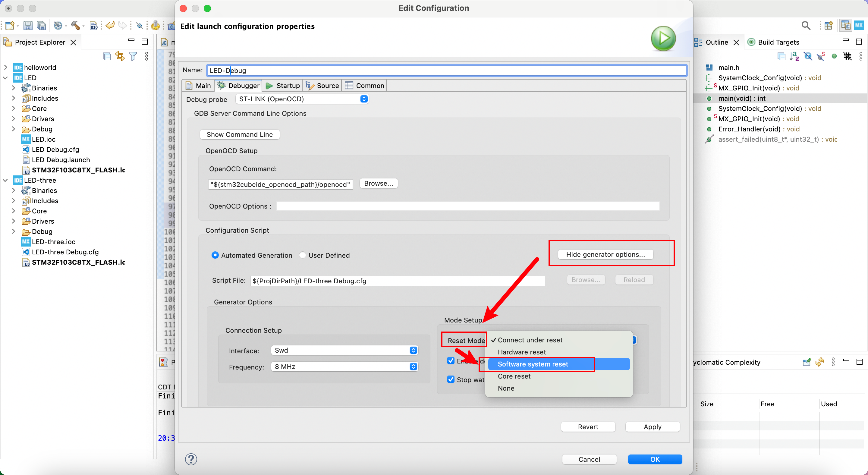Select LED Debug.launch in Project Explorer
Screen dimensions: 868x475
[61, 160]
